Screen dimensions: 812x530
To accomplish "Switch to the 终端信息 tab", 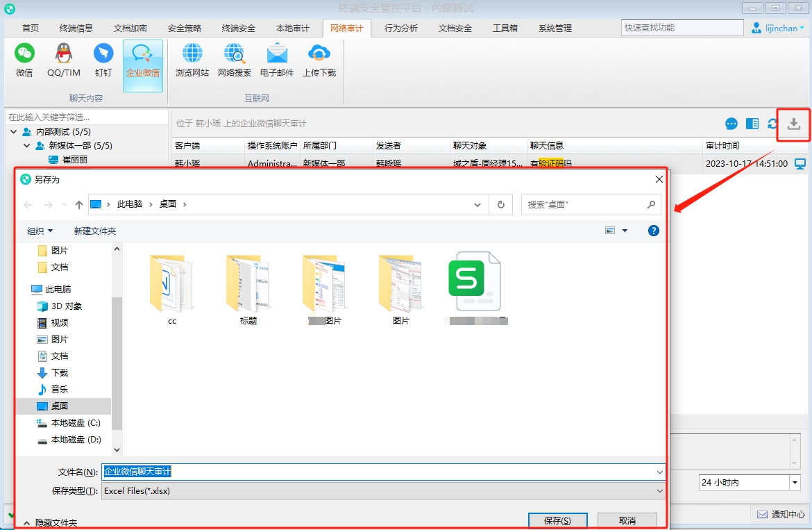I will pos(76,28).
